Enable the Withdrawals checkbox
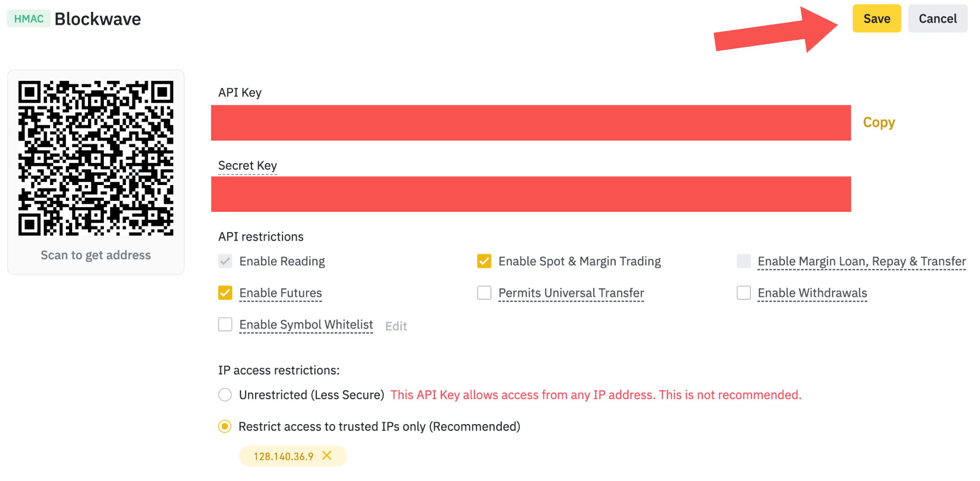Viewport: 980px width, 481px height. tap(744, 293)
